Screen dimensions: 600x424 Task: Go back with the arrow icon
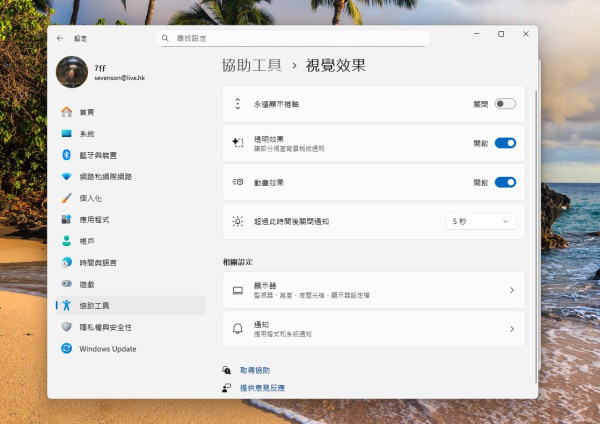(60, 38)
